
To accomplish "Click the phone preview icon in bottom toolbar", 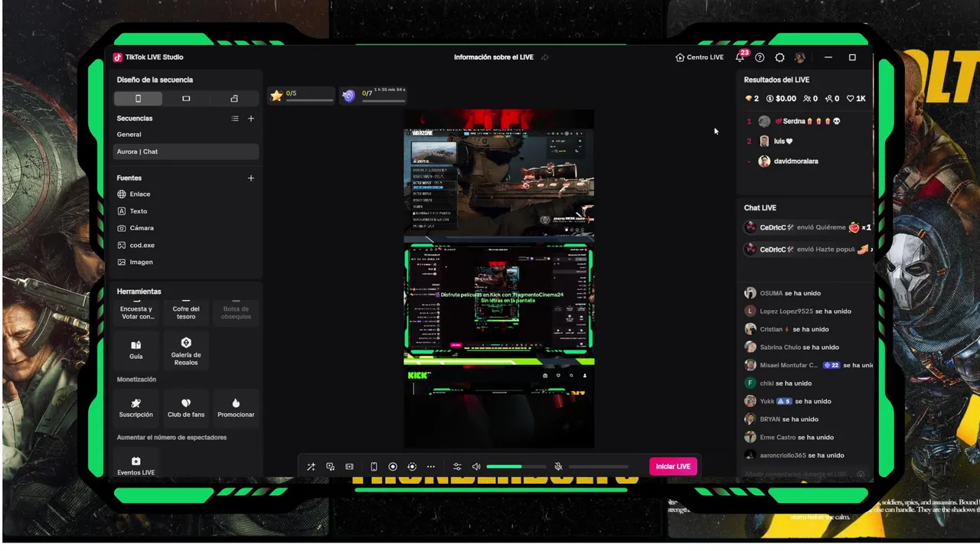I will 374,467.
